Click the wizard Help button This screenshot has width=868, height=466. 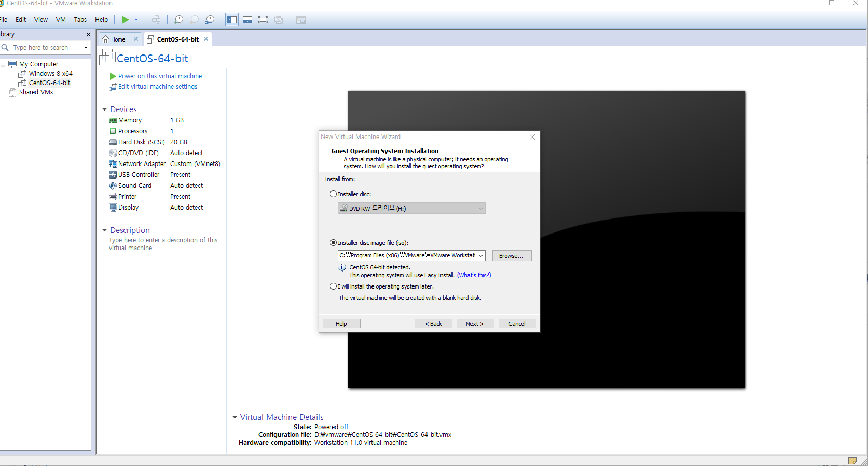[x=341, y=324]
